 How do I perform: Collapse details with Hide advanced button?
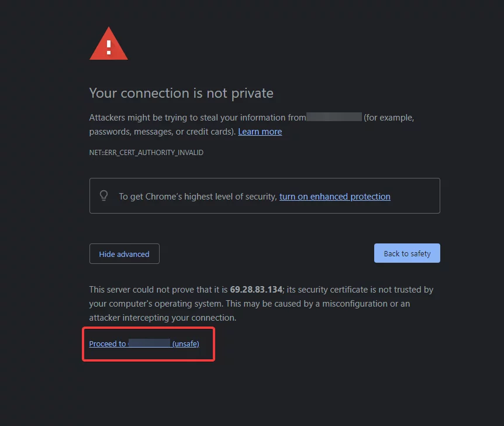pos(124,253)
